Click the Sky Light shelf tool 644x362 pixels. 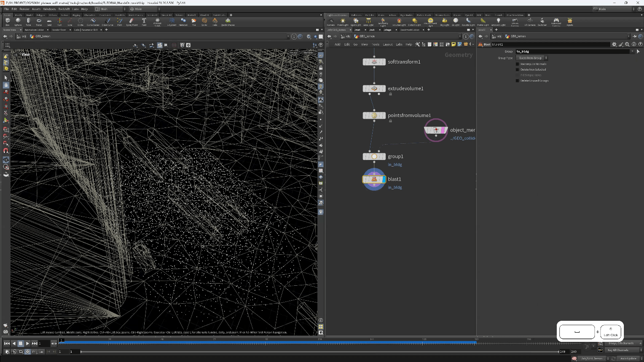pyautogui.click(x=445, y=21)
